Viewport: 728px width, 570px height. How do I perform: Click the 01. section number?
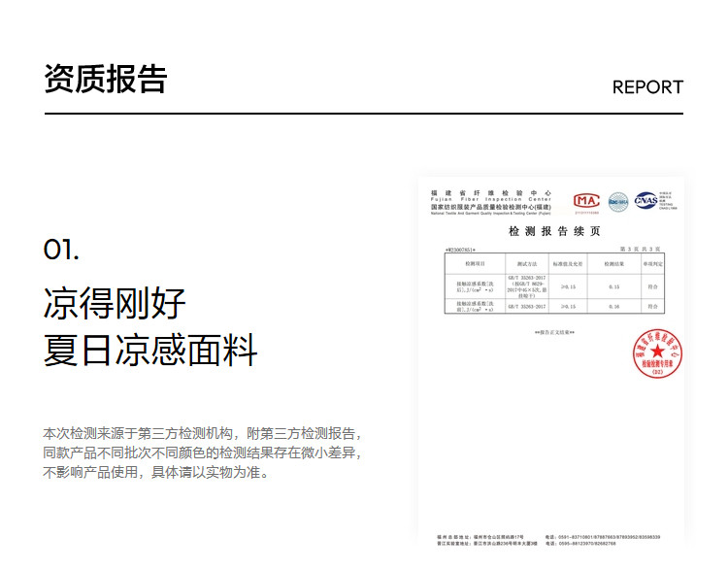click(x=61, y=250)
